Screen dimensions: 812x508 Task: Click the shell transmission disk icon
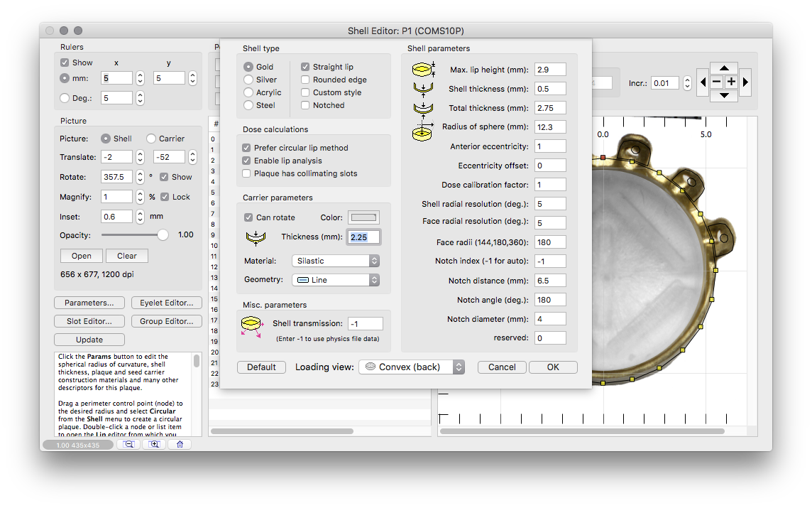[x=252, y=327]
